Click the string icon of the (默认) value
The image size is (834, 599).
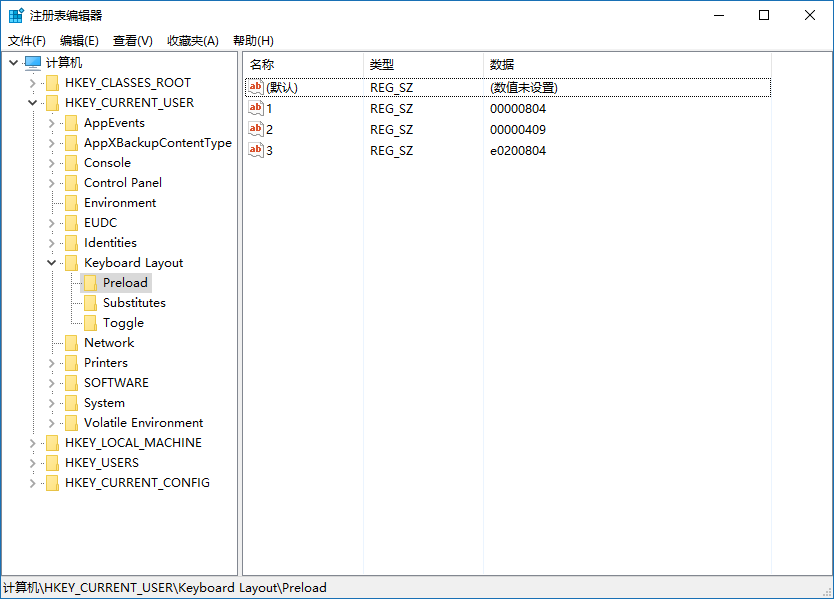(256, 87)
